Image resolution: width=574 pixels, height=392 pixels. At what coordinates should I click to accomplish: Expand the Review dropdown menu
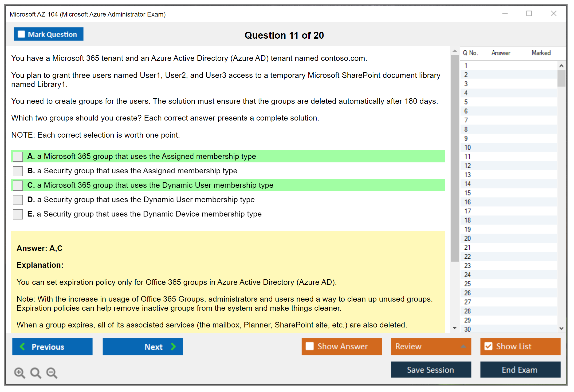[463, 346]
